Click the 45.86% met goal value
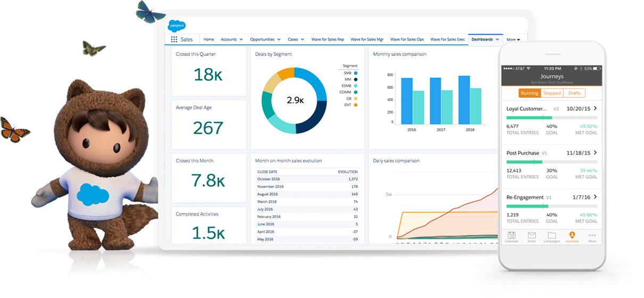 589,214
